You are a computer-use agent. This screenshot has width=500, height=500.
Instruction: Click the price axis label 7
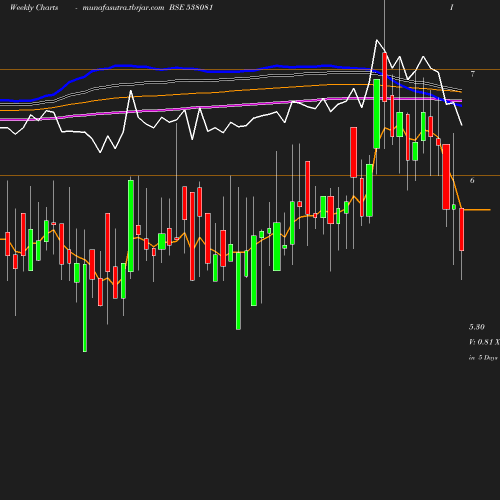pos(472,74)
